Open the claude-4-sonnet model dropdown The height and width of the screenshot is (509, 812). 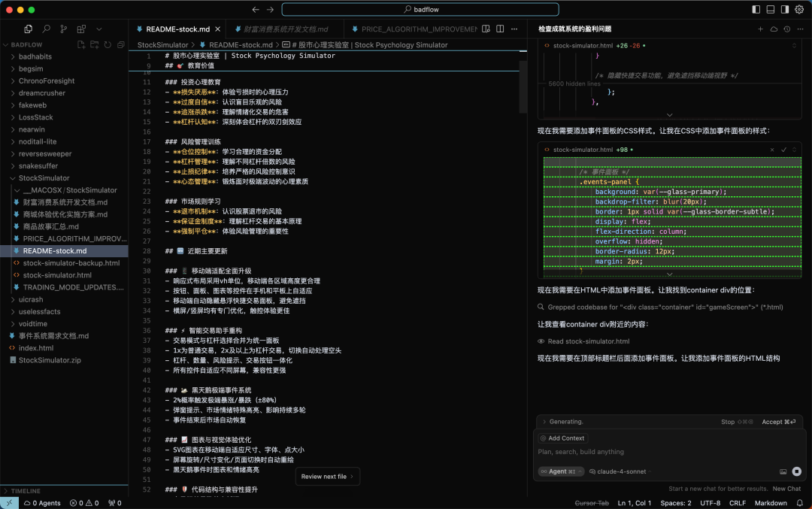click(620, 471)
